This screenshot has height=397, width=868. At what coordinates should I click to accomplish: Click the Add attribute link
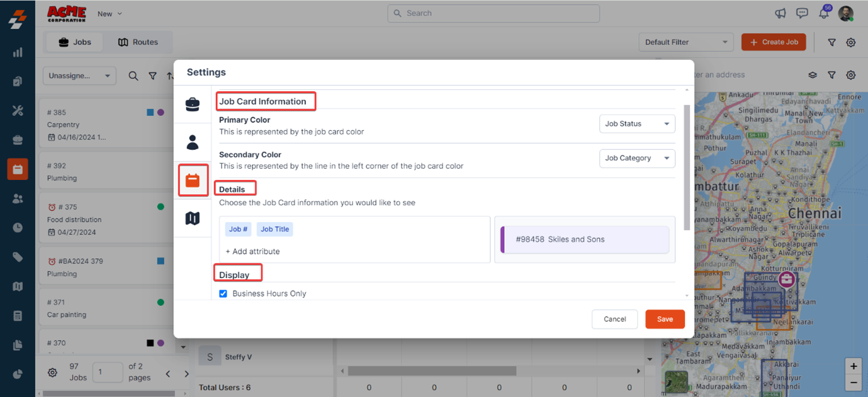tap(252, 251)
